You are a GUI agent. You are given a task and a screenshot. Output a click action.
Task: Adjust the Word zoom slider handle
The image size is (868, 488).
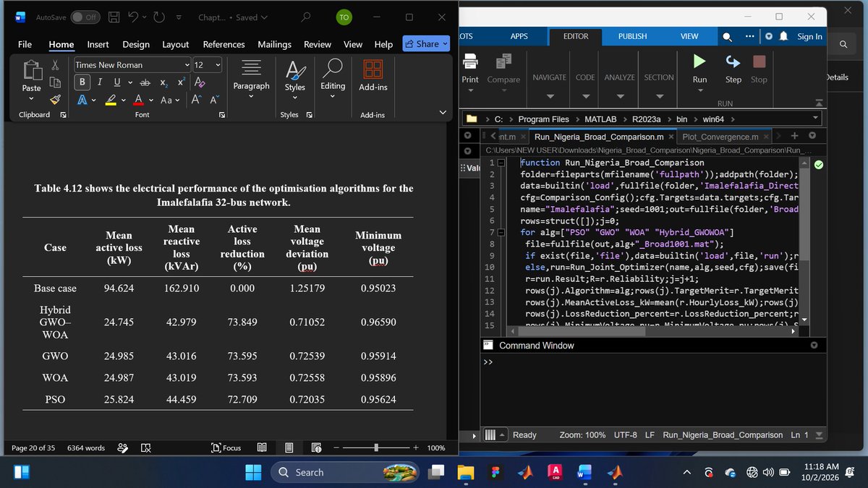click(x=376, y=448)
